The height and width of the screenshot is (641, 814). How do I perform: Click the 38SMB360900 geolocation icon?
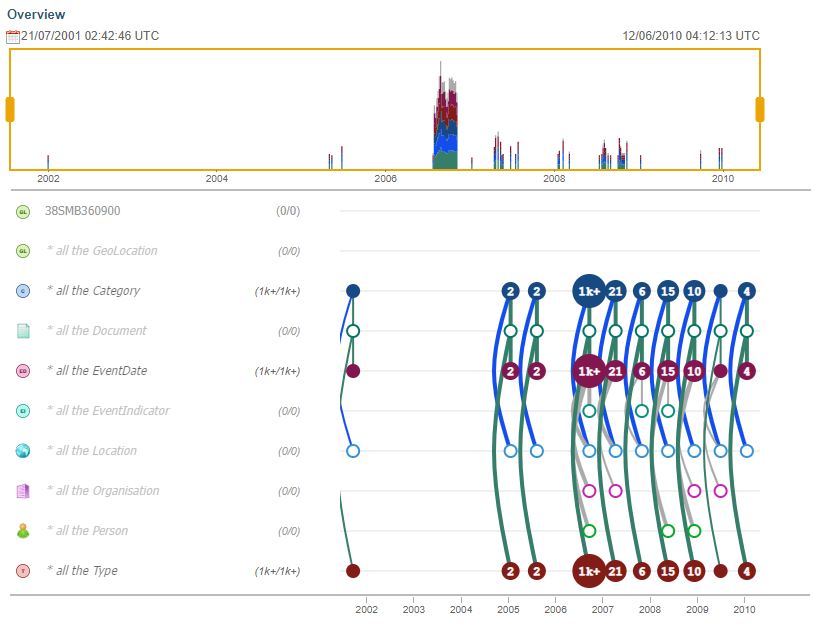[x=23, y=211]
